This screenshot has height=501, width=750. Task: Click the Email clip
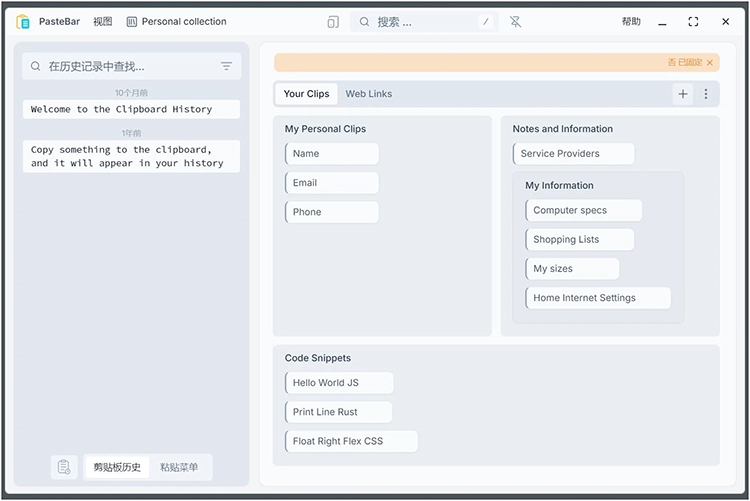point(331,183)
